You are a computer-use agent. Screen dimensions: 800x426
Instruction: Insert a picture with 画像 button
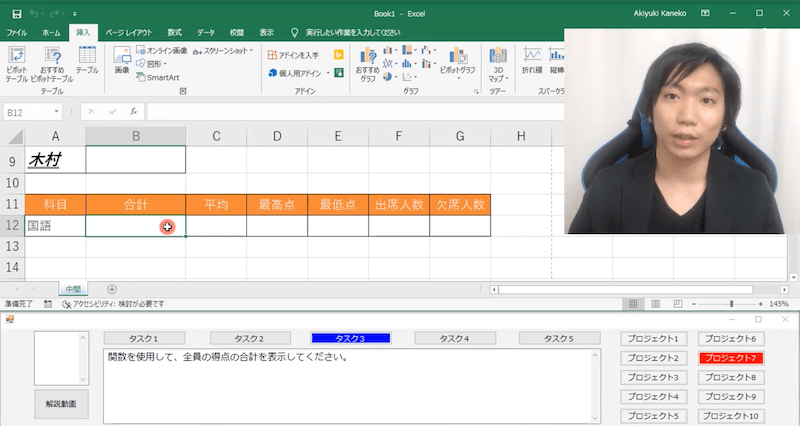[x=122, y=60]
